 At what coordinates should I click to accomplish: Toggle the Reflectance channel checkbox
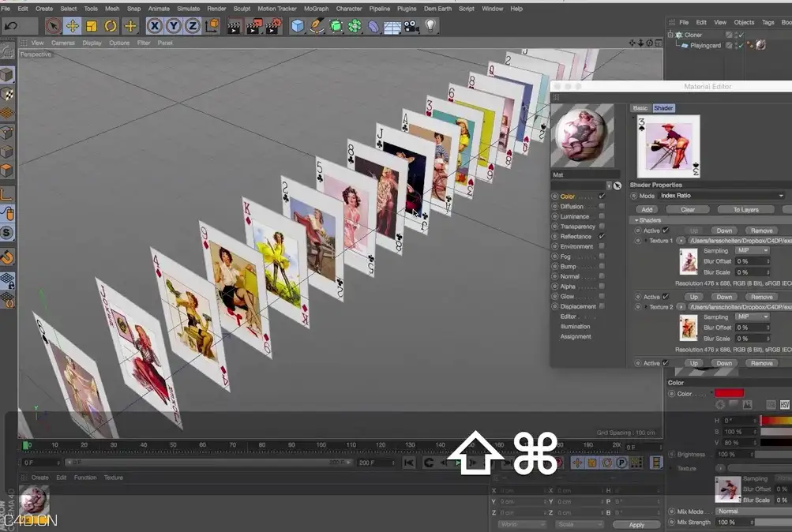click(602, 236)
